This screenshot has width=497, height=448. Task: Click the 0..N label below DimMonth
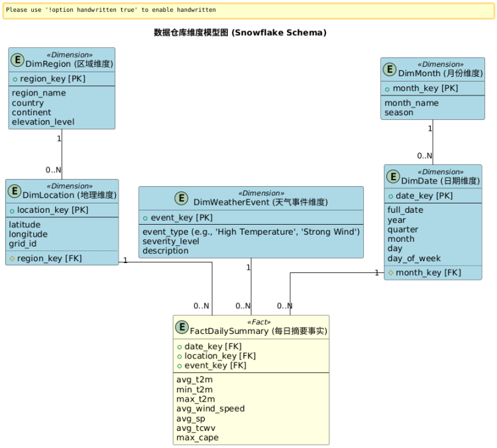click(x=425, y=156)
